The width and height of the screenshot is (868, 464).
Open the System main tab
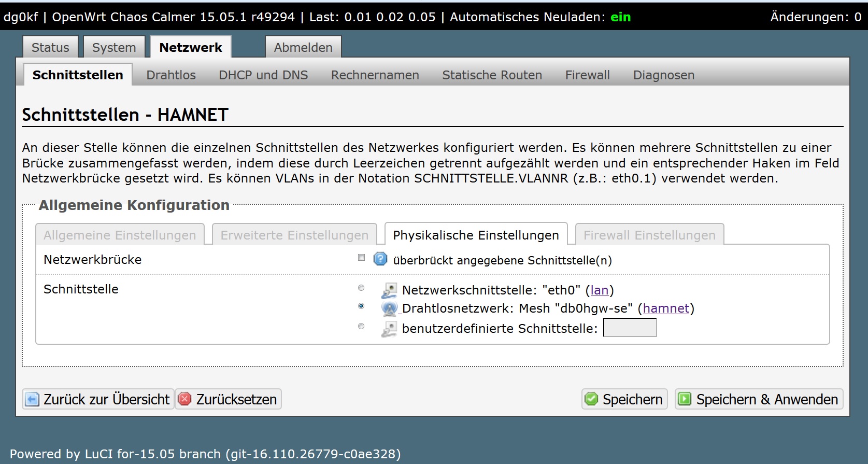point(114,47)
